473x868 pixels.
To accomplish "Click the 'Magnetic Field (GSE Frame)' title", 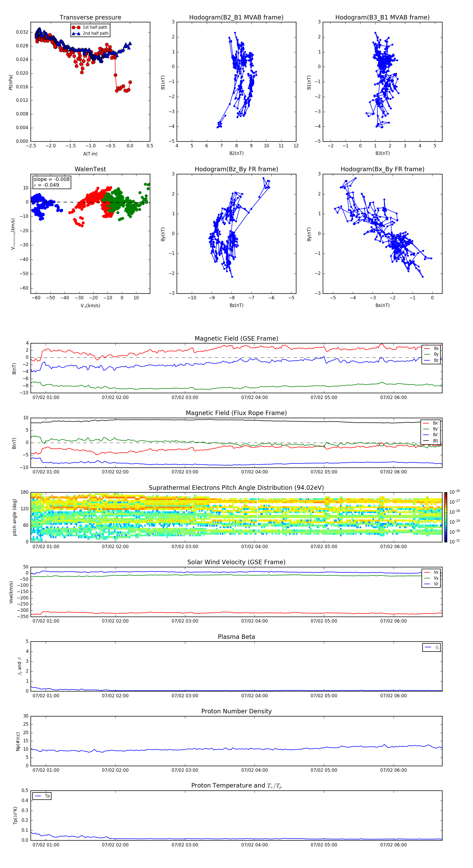I will tap(236, 339).
